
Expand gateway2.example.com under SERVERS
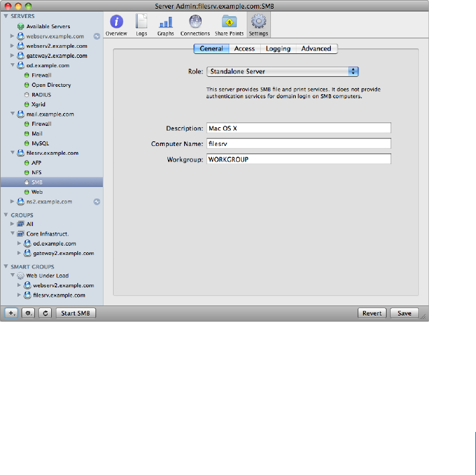[x=12, y=56]
